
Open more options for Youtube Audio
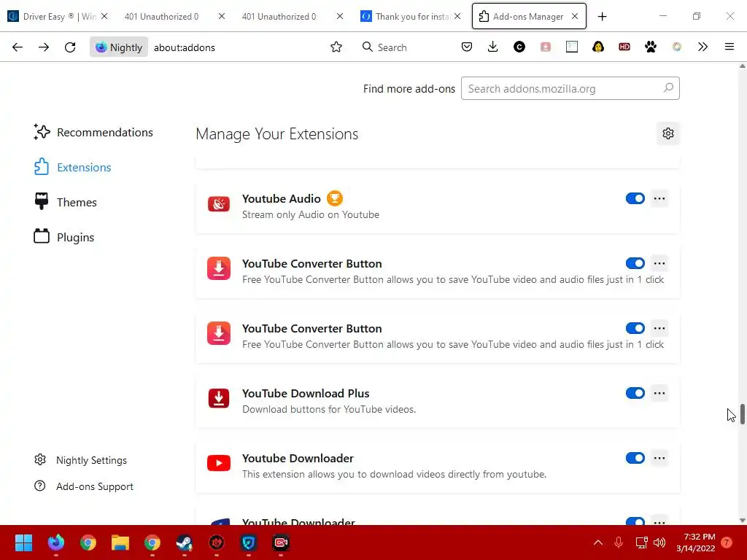pos(659,198)
